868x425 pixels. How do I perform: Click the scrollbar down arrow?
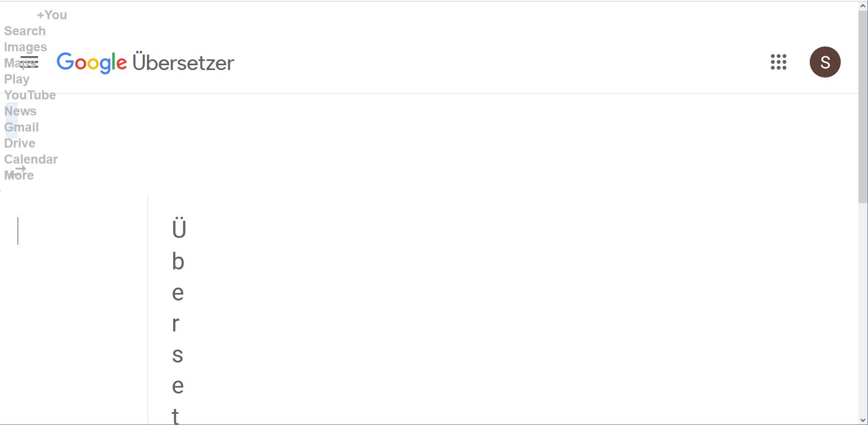[863, 420]
